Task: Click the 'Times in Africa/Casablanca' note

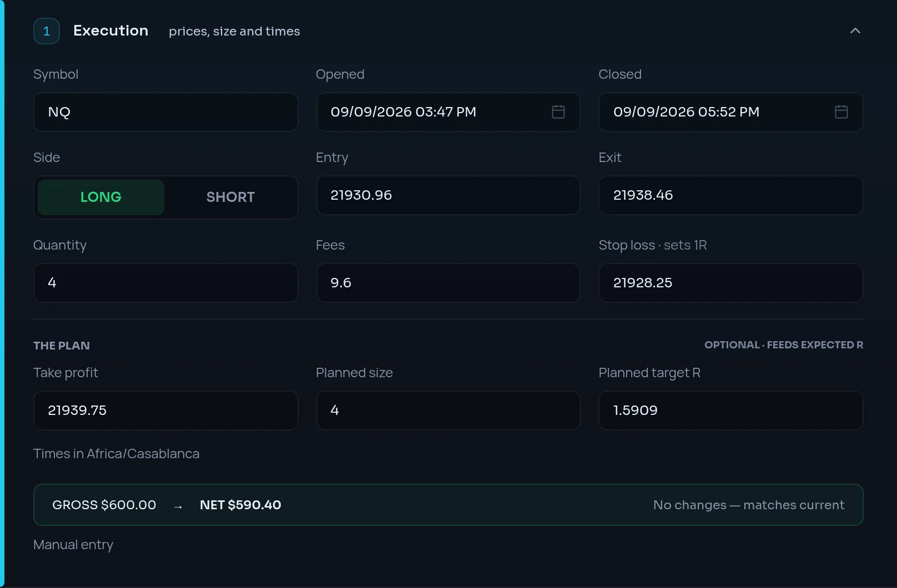Action: point(116,454)
